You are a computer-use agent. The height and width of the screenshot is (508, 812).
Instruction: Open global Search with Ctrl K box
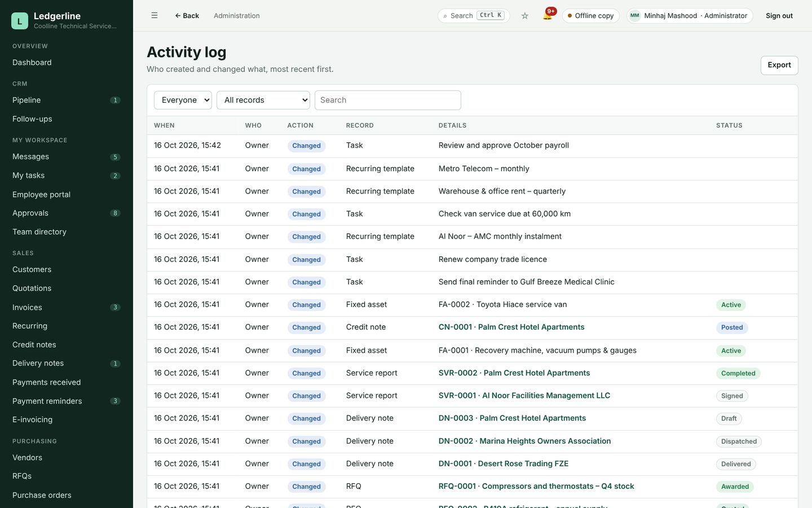click(474, 16)
